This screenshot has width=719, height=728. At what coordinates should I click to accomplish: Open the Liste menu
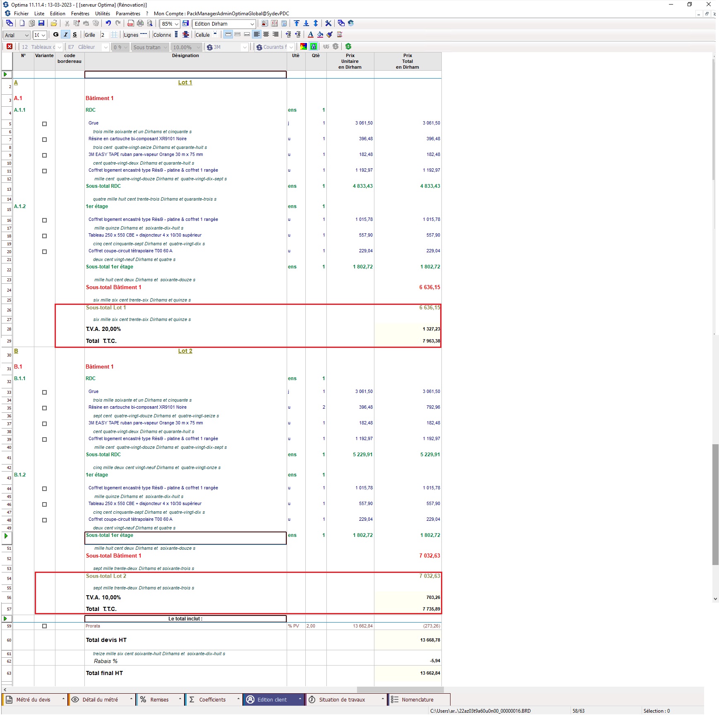pos(39,14)
